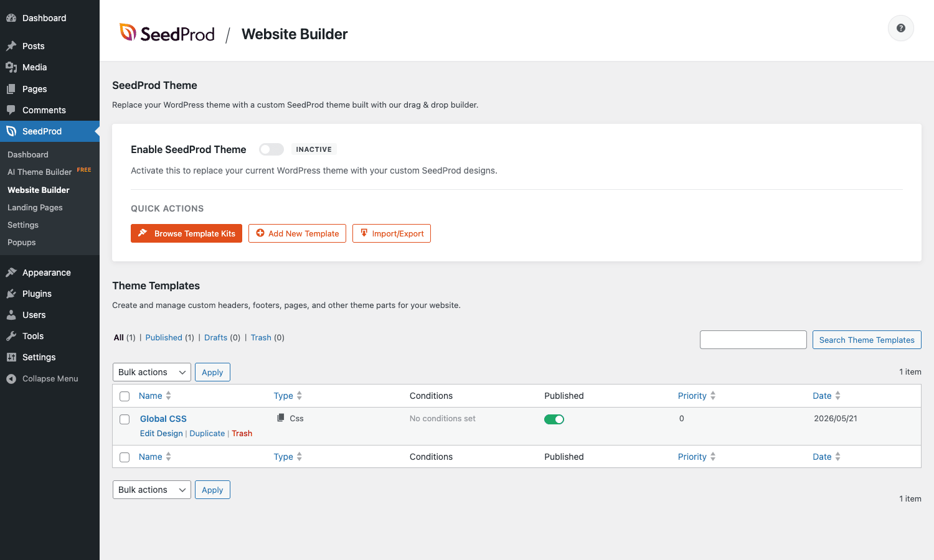Click the INACTIVE status badge

coord(314,149)
